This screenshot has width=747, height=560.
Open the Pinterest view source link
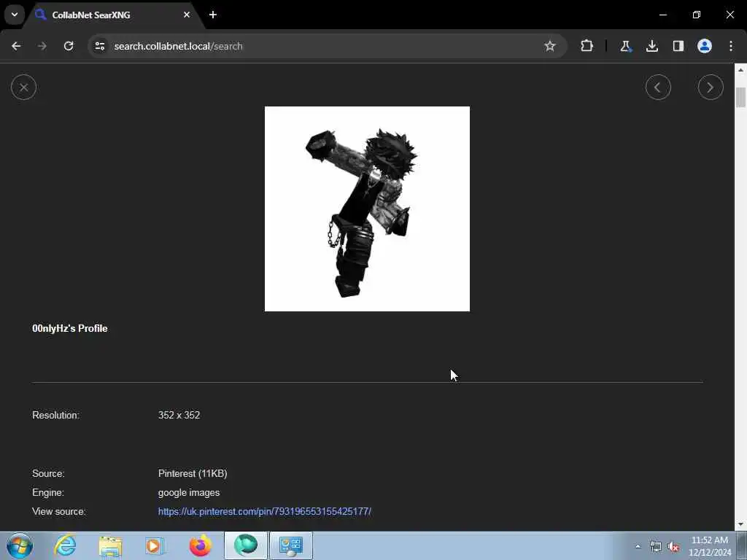pyautogui.click(x=264, y=511)
